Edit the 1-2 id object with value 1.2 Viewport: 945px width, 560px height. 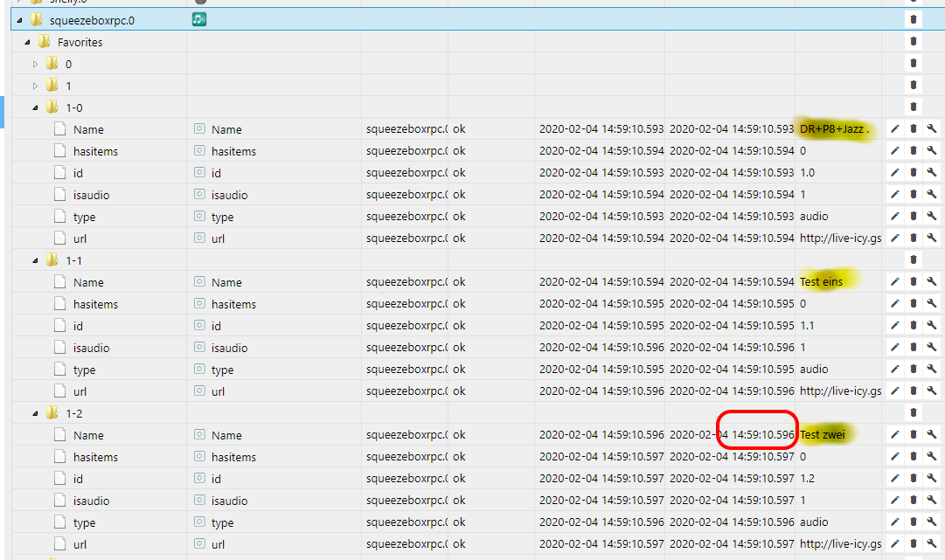[x=895, y=478]
